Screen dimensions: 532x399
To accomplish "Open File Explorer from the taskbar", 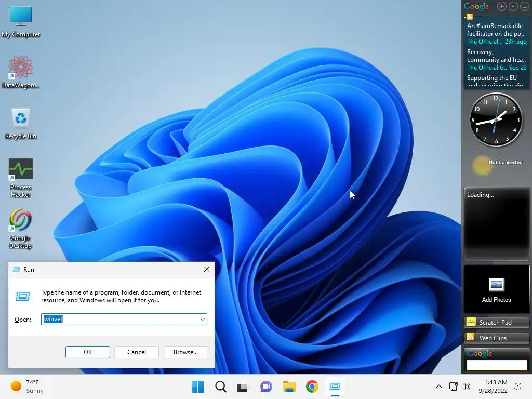I will point(289,387).
